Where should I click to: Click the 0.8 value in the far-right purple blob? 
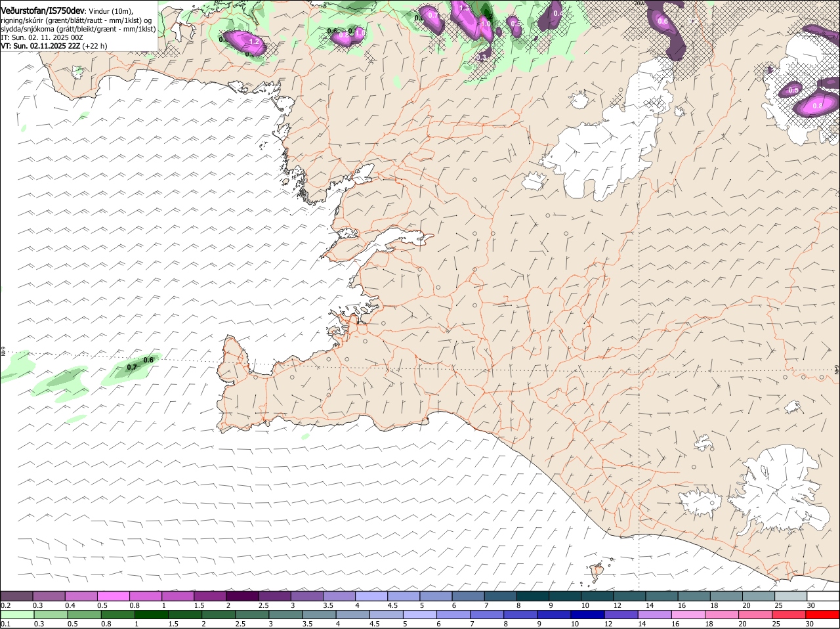pyautogui.click(x=818, y=106)
